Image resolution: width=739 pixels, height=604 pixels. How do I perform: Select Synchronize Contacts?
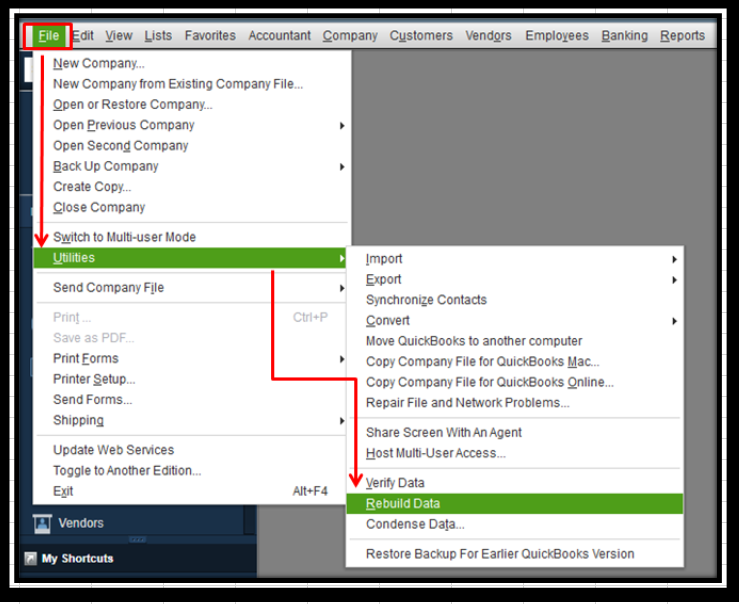click(515, 300)
